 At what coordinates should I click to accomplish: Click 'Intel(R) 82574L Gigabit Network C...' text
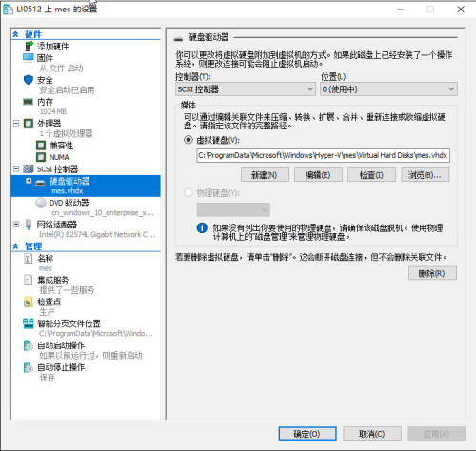[97, 234]
